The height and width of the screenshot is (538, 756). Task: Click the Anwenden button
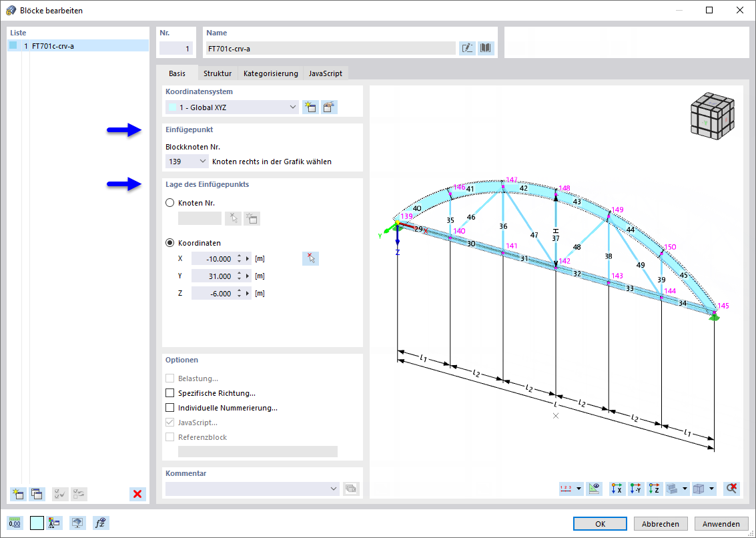721,523
